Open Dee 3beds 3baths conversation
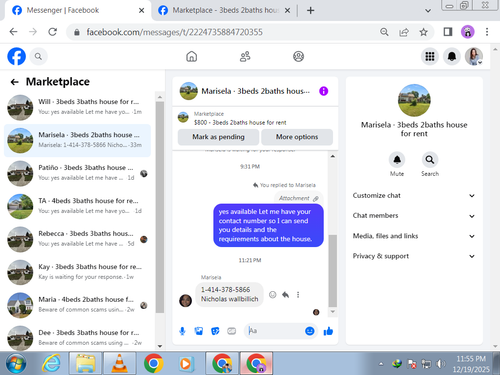 pyautogui.click(x=77, y=338)
